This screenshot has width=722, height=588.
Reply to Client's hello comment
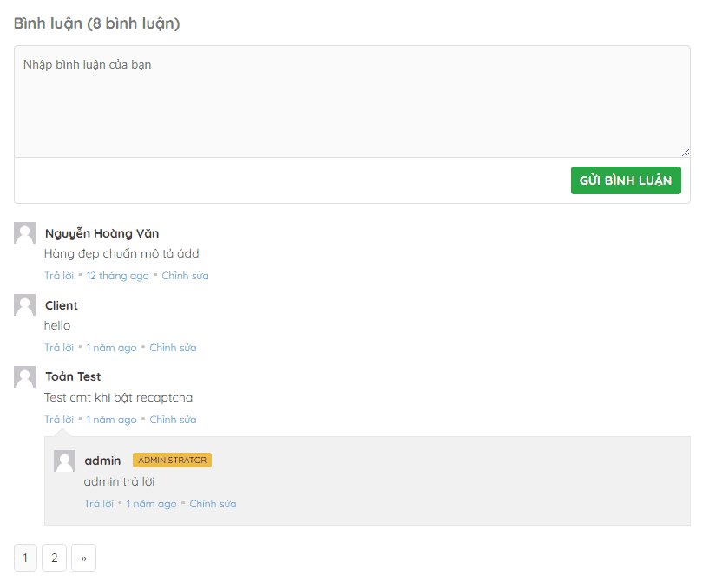click(x=59, y=348)
